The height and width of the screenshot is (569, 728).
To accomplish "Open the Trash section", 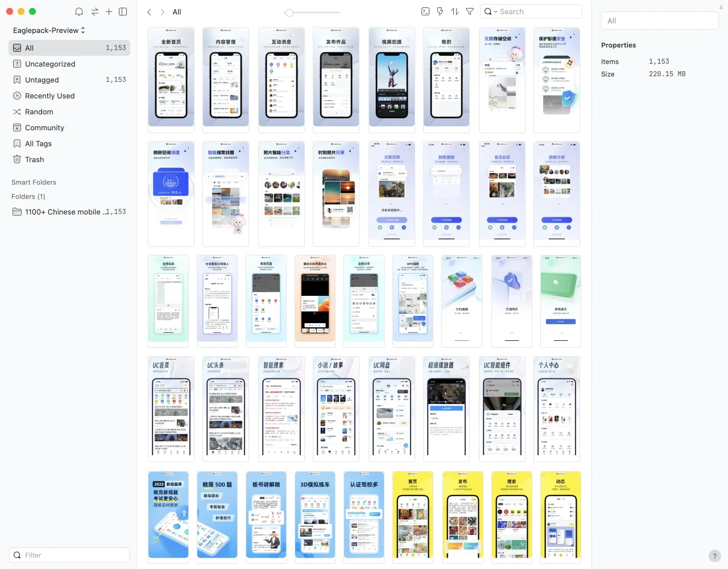I will [x=34, y=159].
